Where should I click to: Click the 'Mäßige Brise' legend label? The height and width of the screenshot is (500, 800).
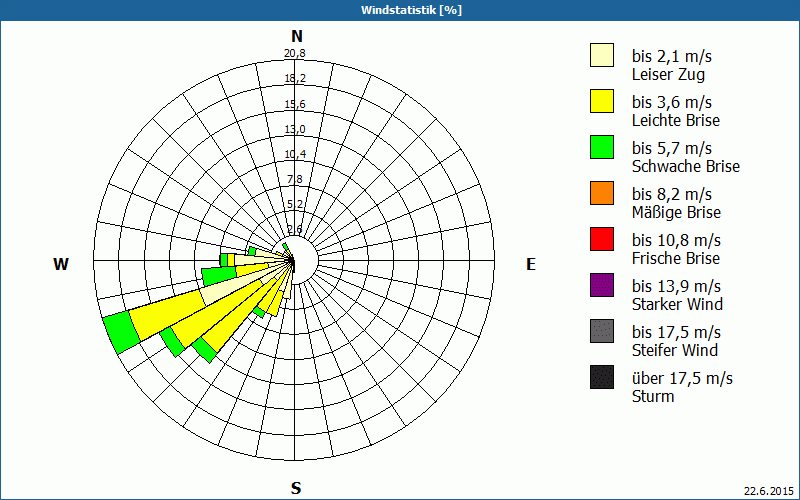point(676,212)
